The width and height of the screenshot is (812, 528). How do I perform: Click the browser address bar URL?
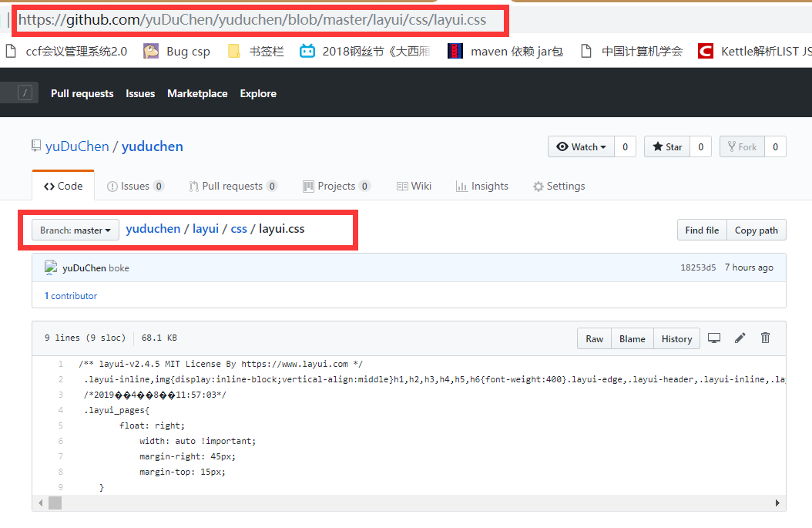coord(252,20)
